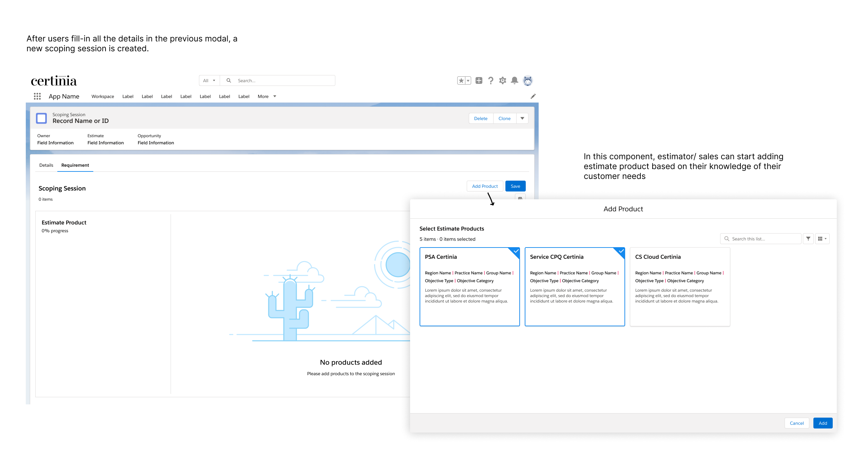Expand actions dropdown next to Clone

coord(522,118)
